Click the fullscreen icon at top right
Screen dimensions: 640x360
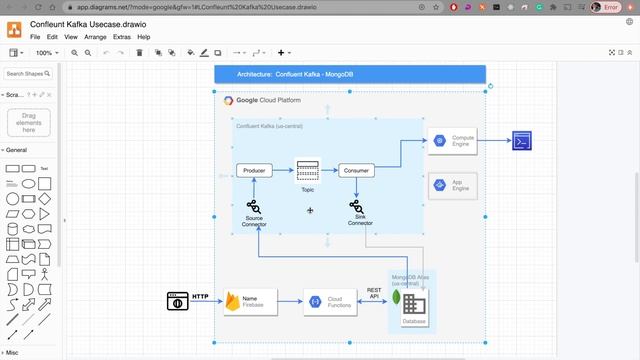[611, 53]
